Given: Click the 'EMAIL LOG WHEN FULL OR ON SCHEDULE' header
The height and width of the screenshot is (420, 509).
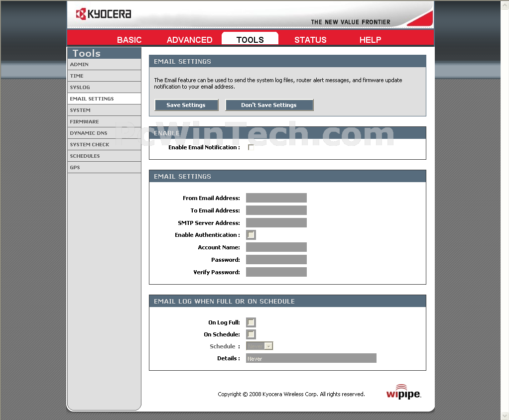Looking at the screenshot, I should pyautogui.click(x=224, y=301).
